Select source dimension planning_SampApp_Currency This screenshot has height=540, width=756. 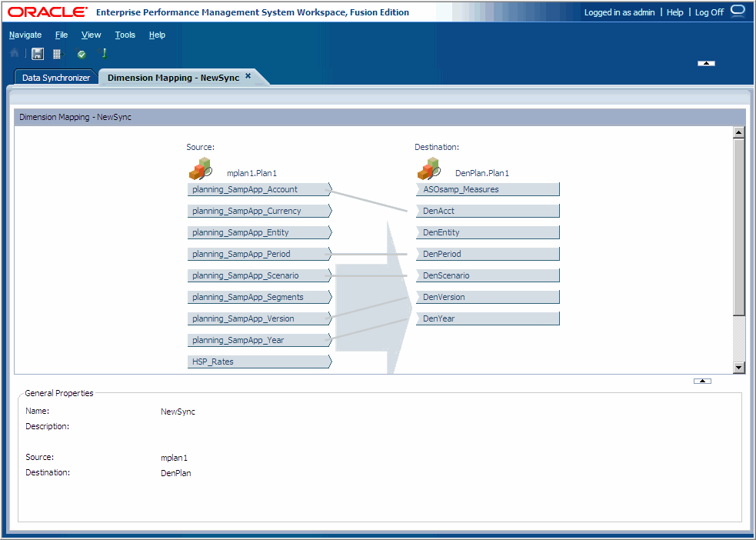pyautogui.click(x=259, y=211)
